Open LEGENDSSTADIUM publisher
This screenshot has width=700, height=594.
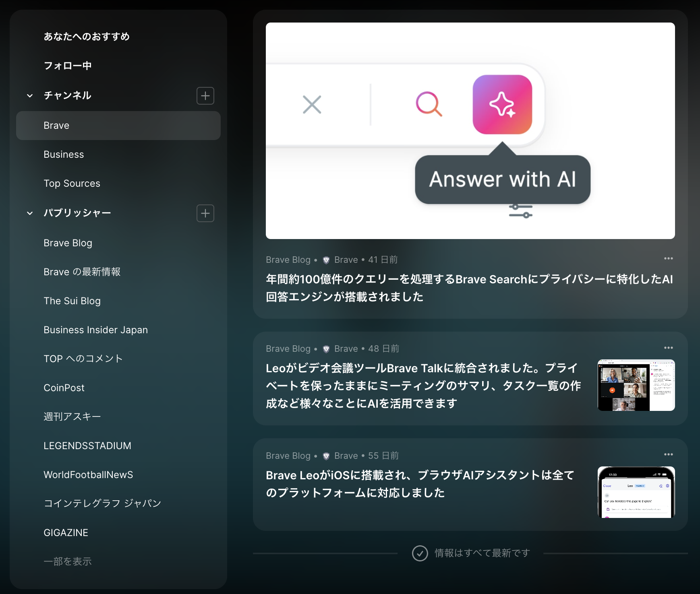118,446
